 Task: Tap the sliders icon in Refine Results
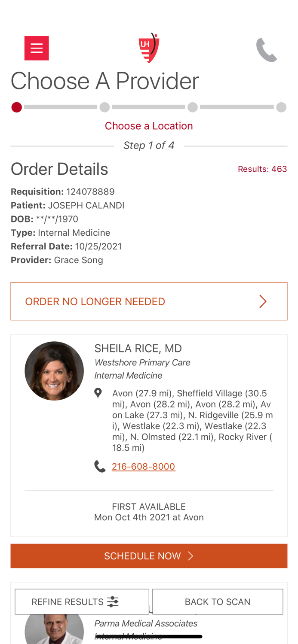113,602
